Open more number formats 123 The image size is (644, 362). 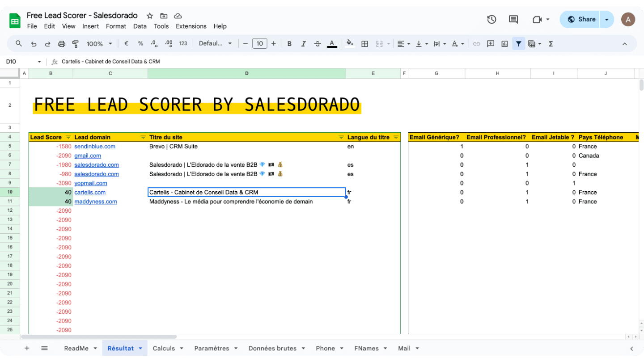183,44
